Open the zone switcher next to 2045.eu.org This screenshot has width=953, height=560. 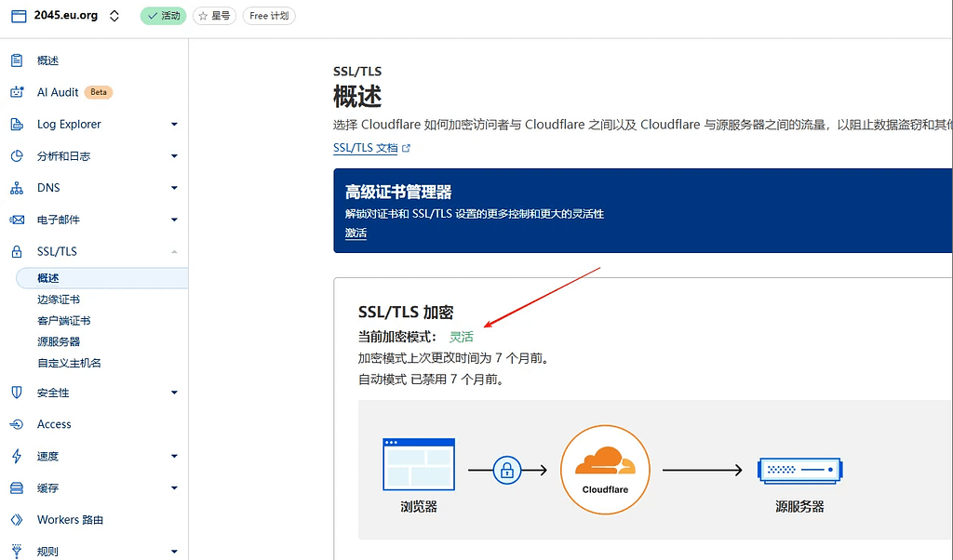[x=116, y=15]
